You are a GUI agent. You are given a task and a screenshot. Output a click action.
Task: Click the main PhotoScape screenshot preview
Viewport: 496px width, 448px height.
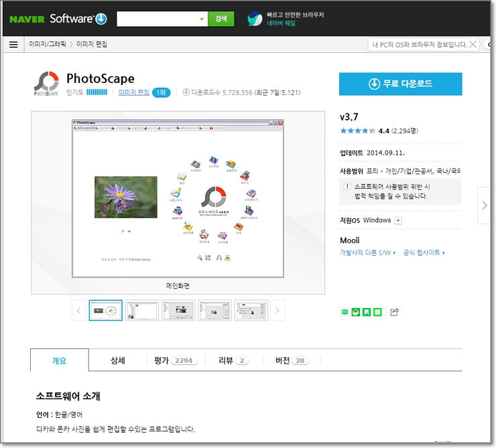point(178,198)
